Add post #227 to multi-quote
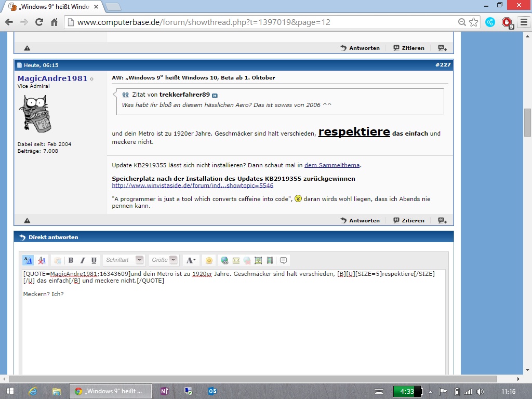Image resolution: width=532 pixels, height=399 pixels. (x=442, y=220)
